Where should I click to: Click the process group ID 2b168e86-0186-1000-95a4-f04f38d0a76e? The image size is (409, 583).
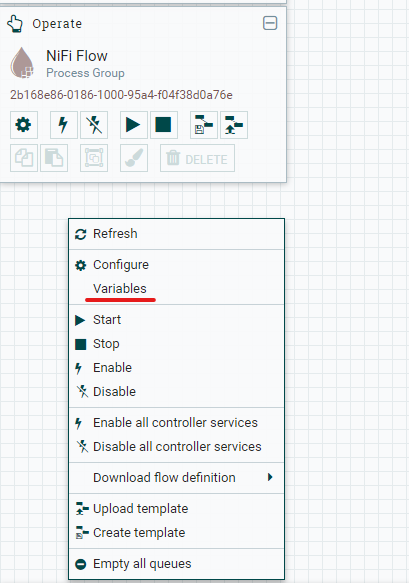coord(121,95)
